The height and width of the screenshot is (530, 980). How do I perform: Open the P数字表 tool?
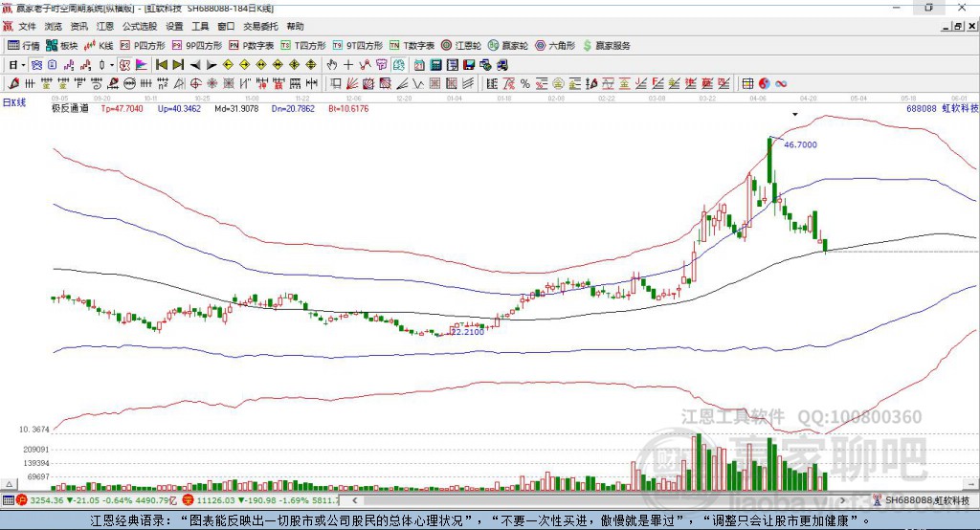pyautogui.click(x=252, y=46)
